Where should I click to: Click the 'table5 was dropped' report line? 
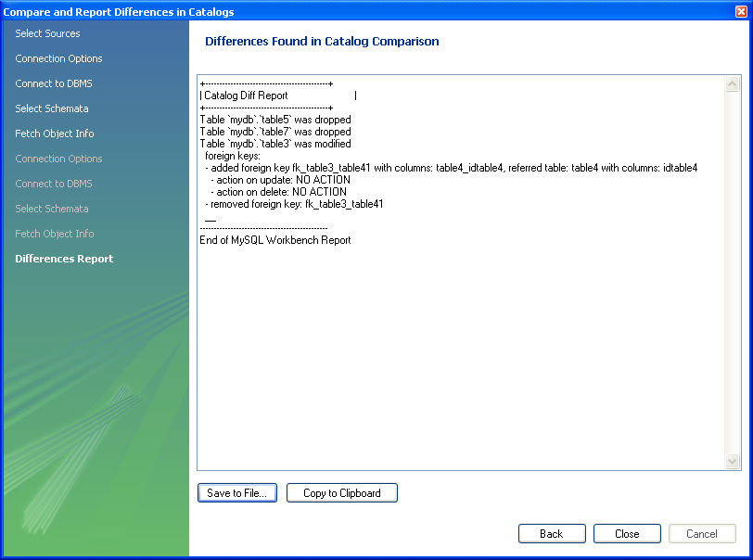tap(275, 120)
